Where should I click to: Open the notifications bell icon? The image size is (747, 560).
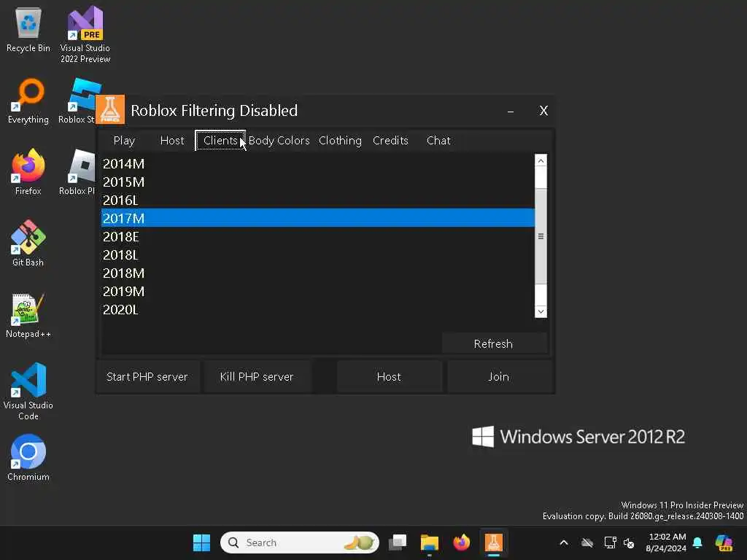(697, 542)
